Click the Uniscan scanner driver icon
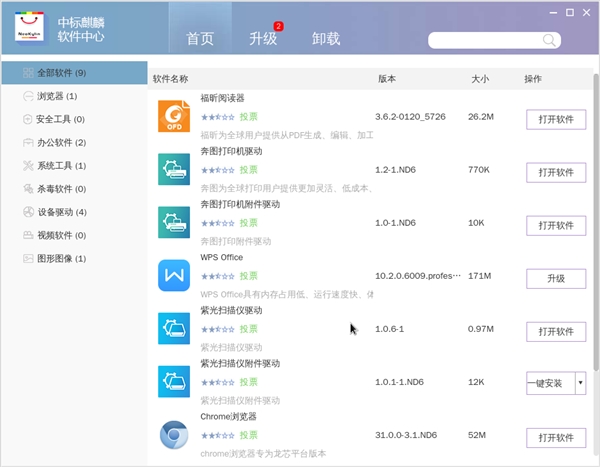This screenshot has width=600, height=467. pyautogui.click(x=174, y=329)
